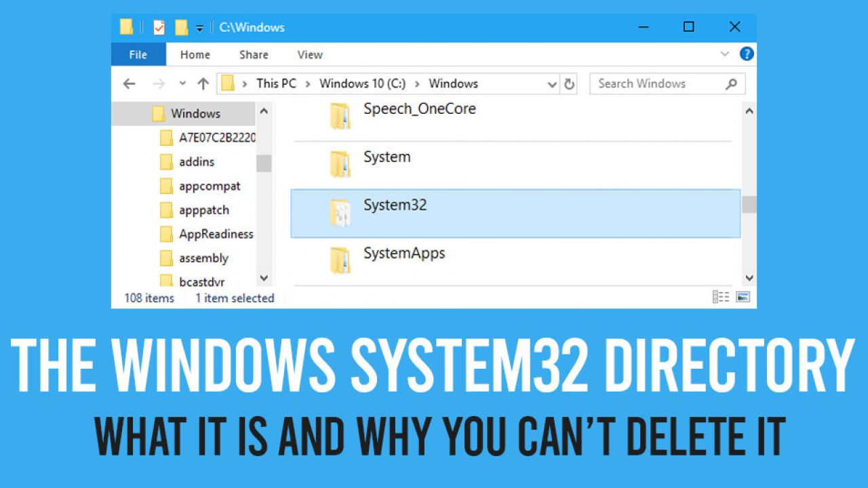Click the 1 item selected status text
The width and height of the screenshot is (868, 488).
point(235,298)
